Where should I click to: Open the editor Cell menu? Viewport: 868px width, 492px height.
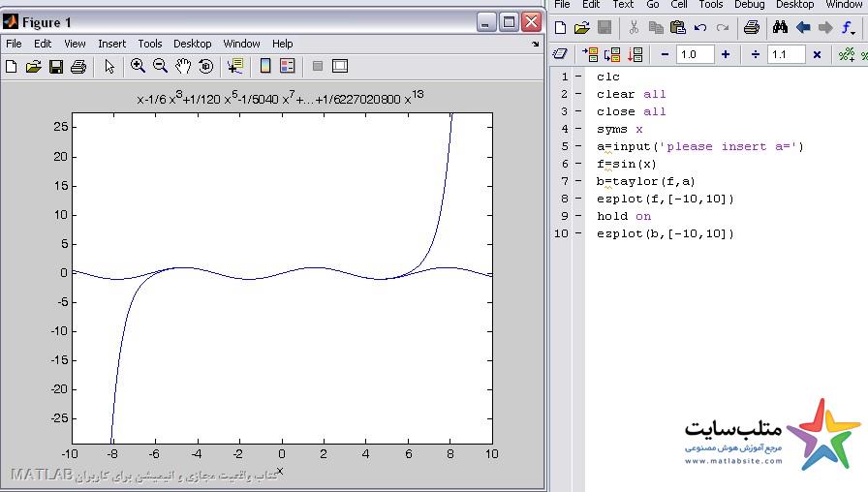679,5
